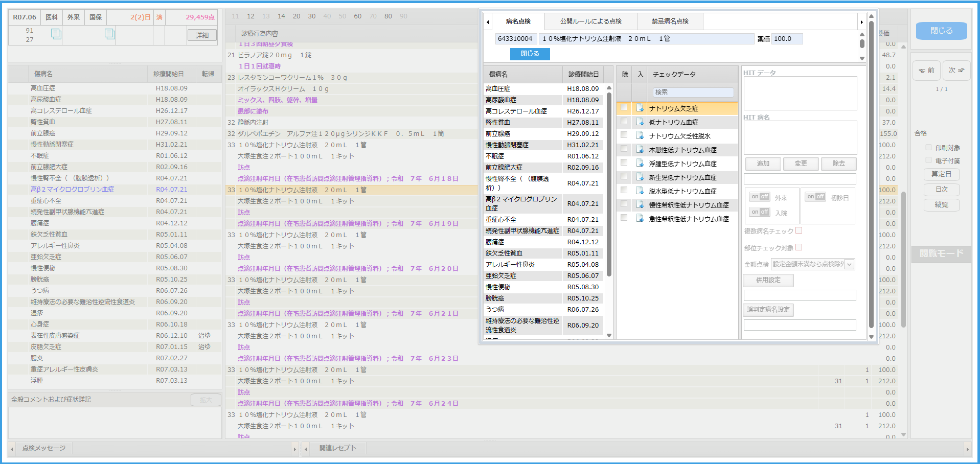
Task: Click the copy icon left of 詳細 button
Action: pyautogui.click(x=109, y=34)
